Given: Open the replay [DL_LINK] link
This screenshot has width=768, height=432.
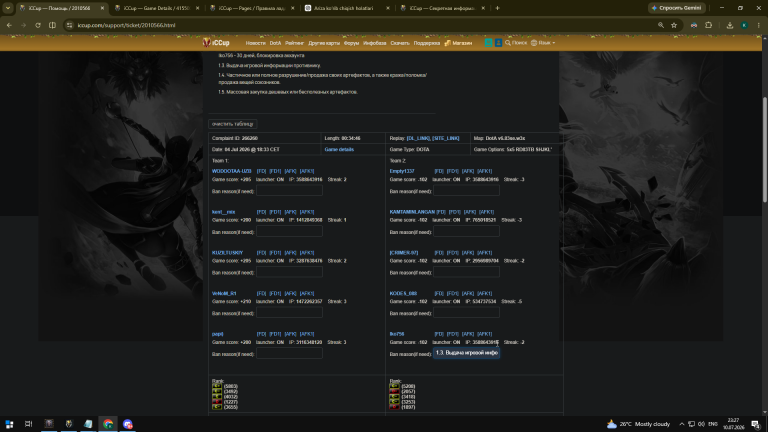Looking at the screenshot, I should click(418, 138).
